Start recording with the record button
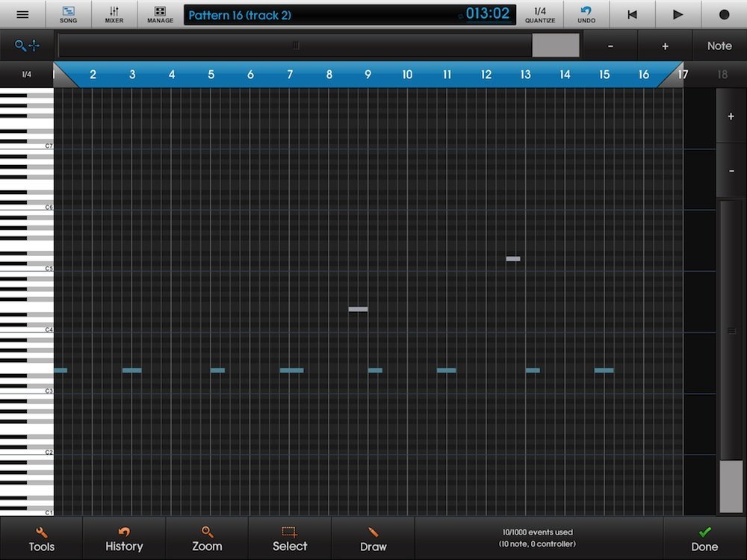Viewport: 747px width, 560px height. 724,14
